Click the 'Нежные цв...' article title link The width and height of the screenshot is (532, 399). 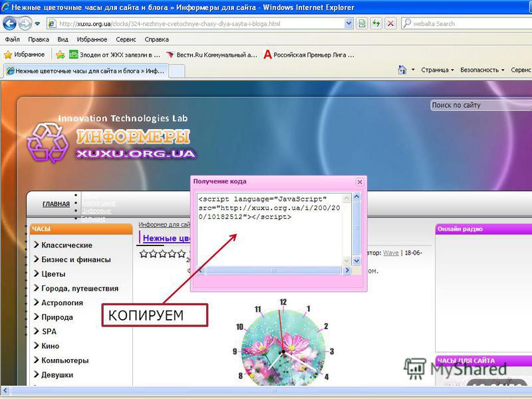167,238
